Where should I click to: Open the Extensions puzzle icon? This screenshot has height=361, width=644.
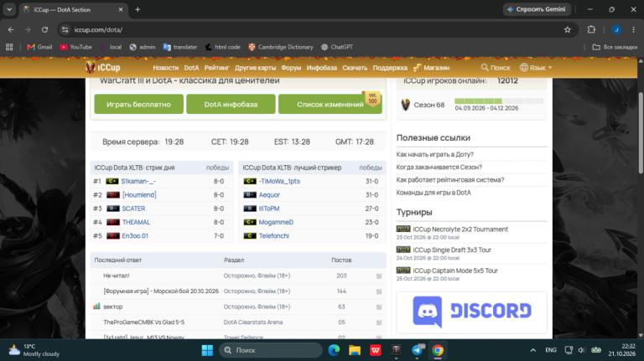[x=591, y=29]
